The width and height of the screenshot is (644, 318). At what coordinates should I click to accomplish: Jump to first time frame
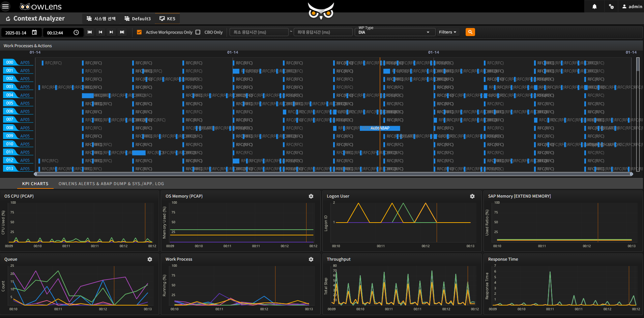click(90, 32)
